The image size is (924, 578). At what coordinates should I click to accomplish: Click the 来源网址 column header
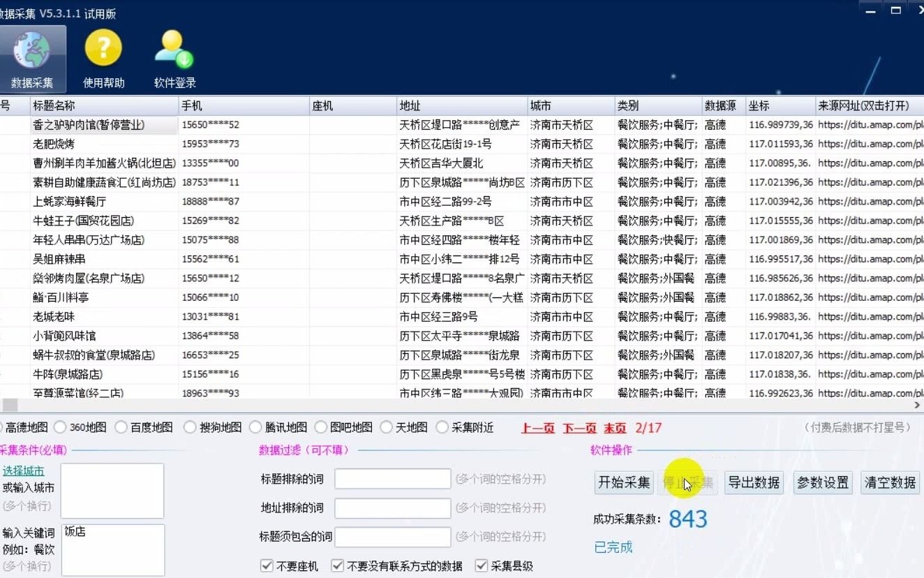coord(870,106)
